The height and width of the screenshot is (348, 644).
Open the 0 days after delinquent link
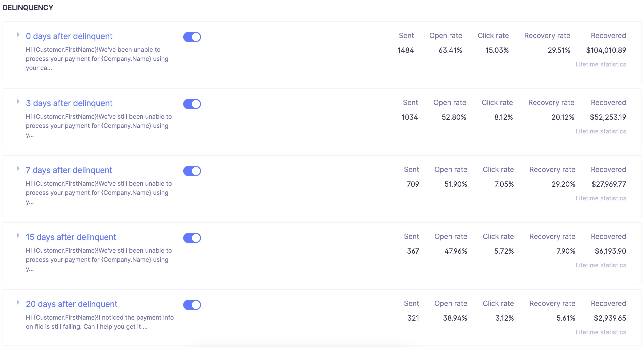coord(69,36)
